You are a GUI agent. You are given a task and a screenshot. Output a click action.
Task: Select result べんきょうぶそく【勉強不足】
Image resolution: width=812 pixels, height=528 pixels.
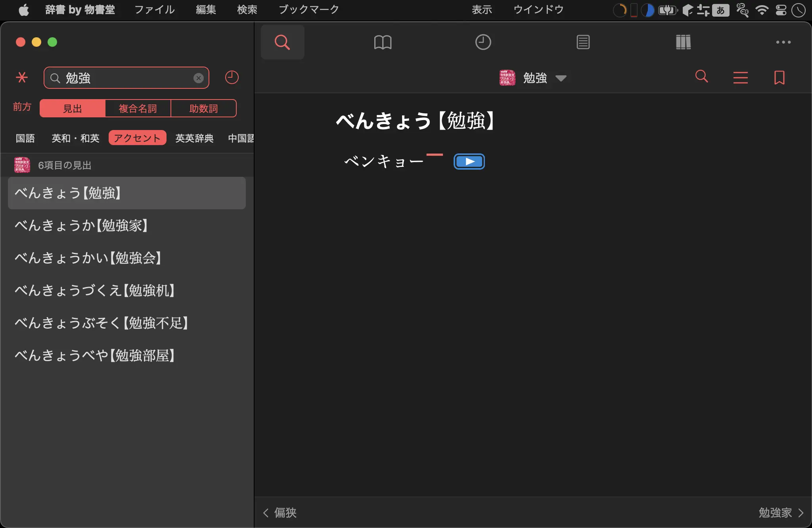click(127, 323)
